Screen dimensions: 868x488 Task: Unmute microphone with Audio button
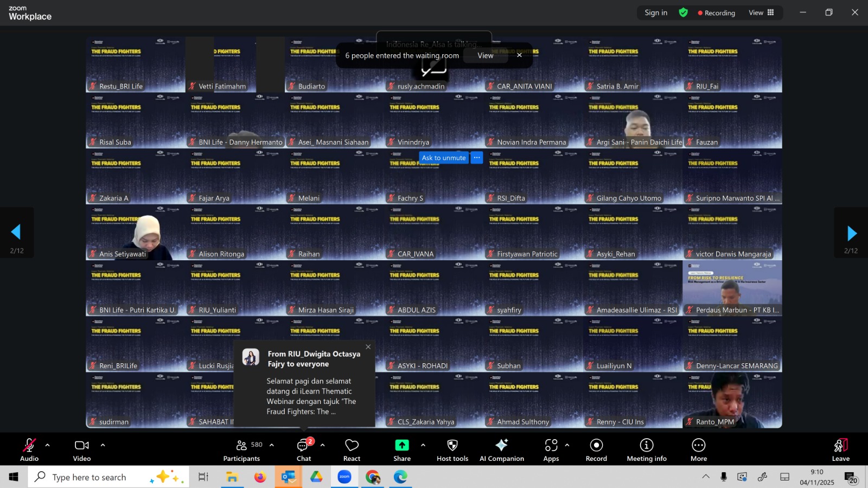[29, 450]
